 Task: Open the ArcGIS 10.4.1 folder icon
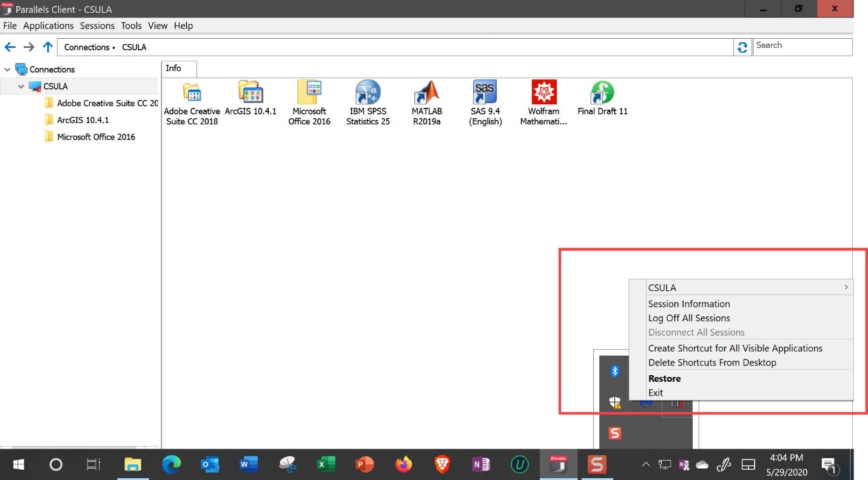click(251, 93)
